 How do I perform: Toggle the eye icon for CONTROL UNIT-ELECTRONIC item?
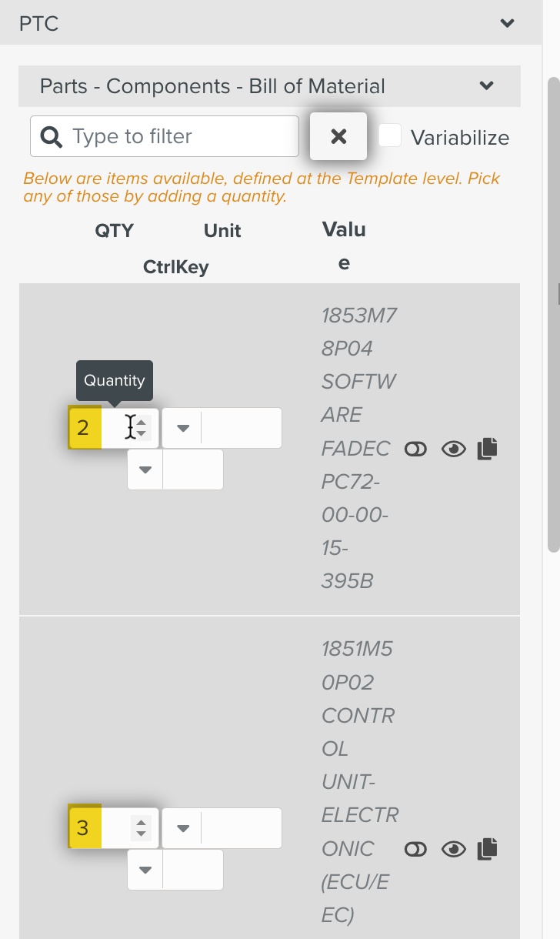[x=454, y=849]
